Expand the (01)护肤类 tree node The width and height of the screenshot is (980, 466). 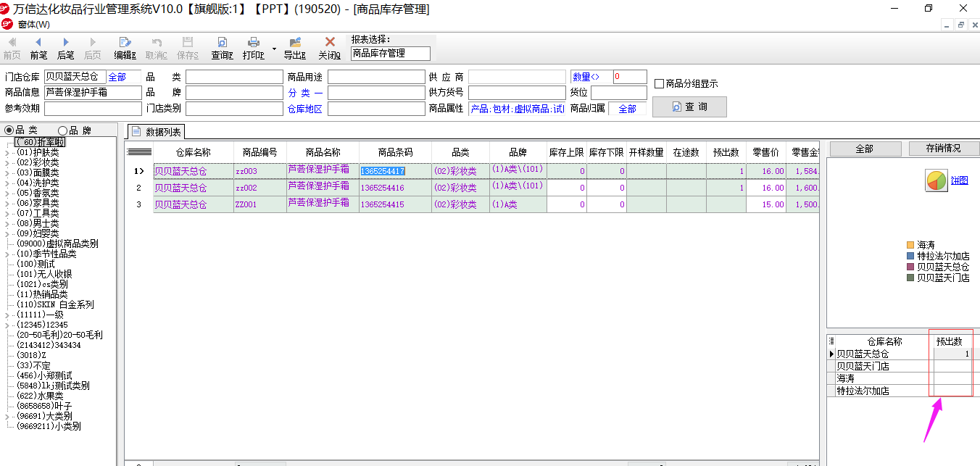click(x=8, y=153)
